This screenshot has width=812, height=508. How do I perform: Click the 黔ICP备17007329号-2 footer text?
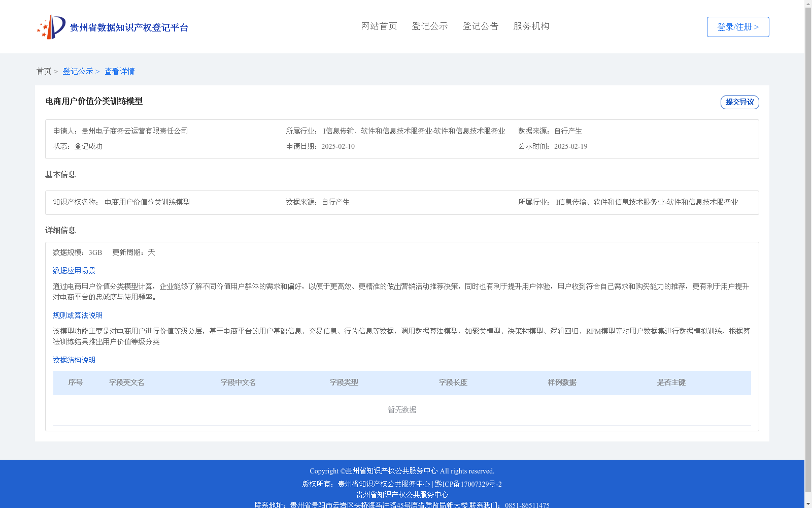(x=468, y=484)
